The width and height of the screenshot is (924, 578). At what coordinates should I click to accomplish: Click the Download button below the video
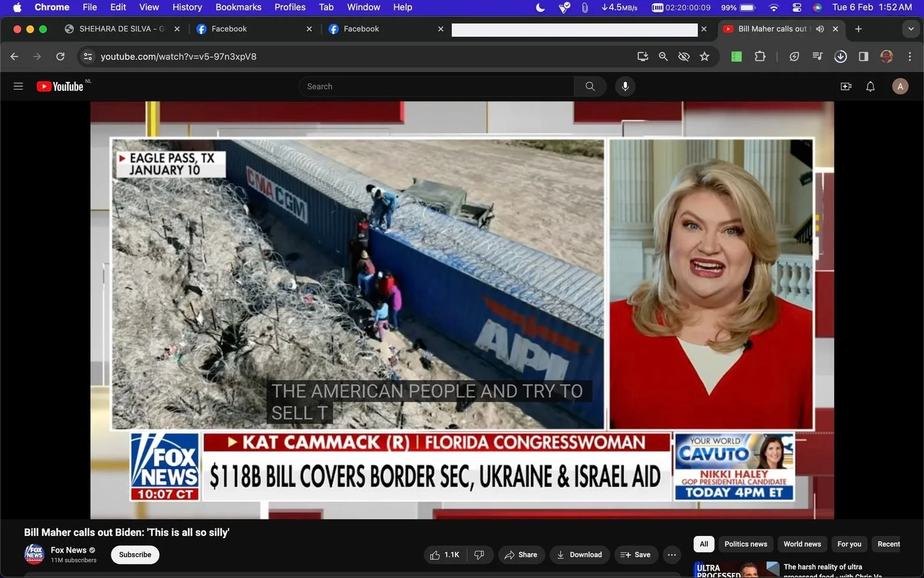[579, 555]
